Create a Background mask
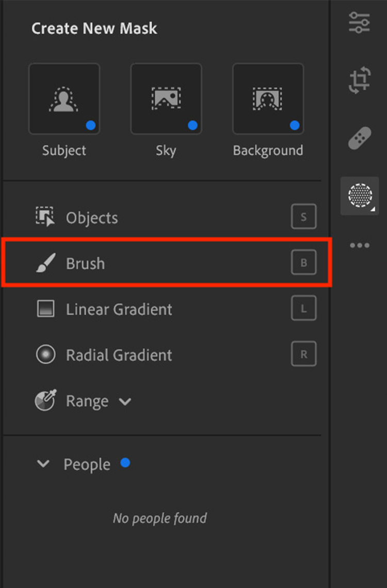 pos(268,99)
